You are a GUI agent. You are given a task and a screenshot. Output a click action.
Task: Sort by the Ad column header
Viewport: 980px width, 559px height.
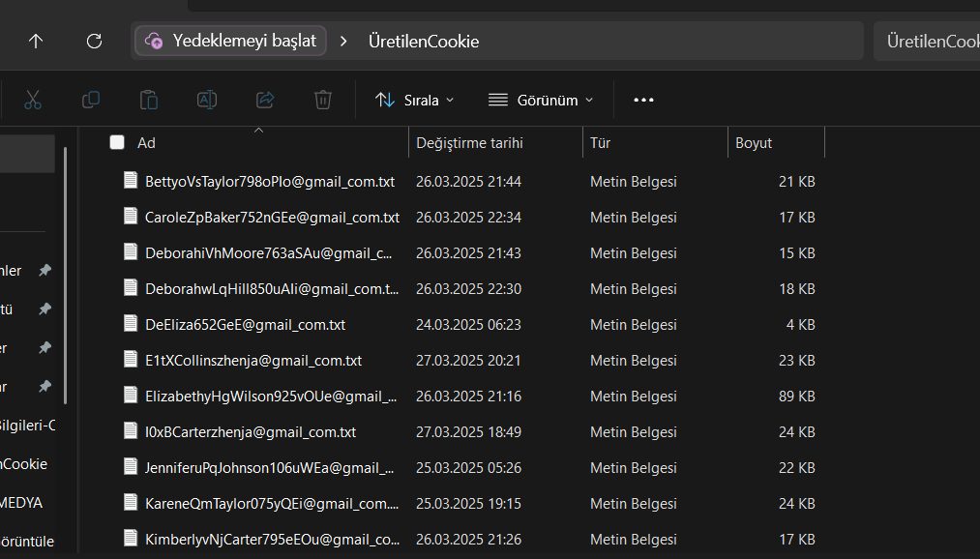pos(146,143)
